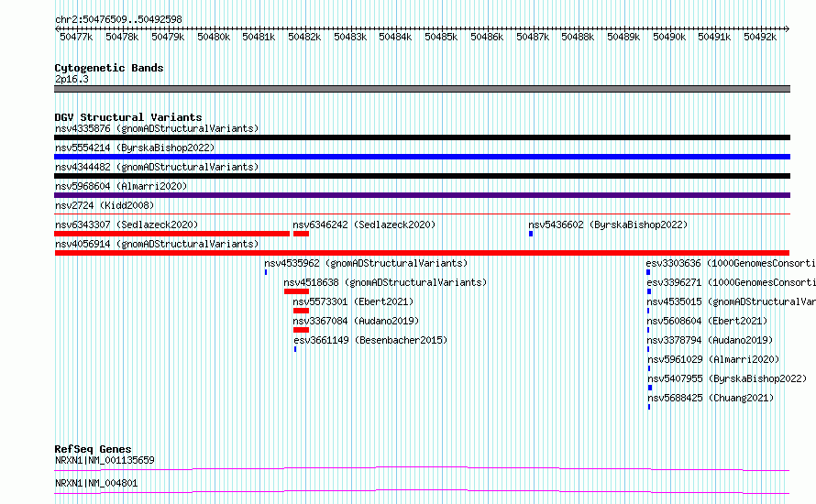This screenshot has width=816, height=504.
Task: Click the right arrow of the ruler
Action: click(787, 29)
